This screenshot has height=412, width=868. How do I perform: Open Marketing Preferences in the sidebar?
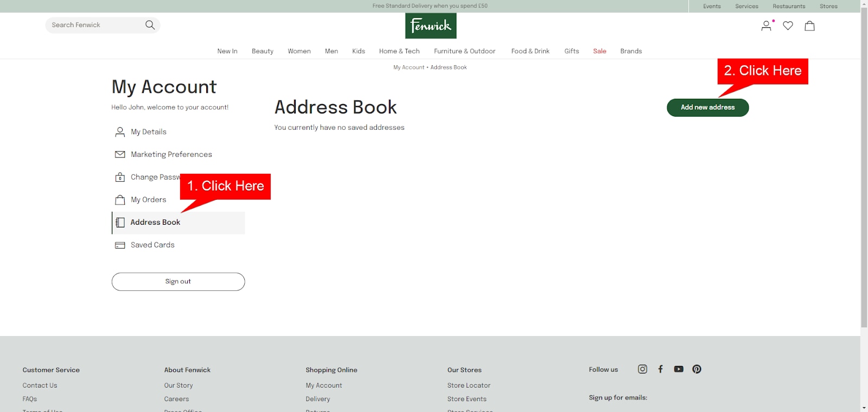pos(171,155)
